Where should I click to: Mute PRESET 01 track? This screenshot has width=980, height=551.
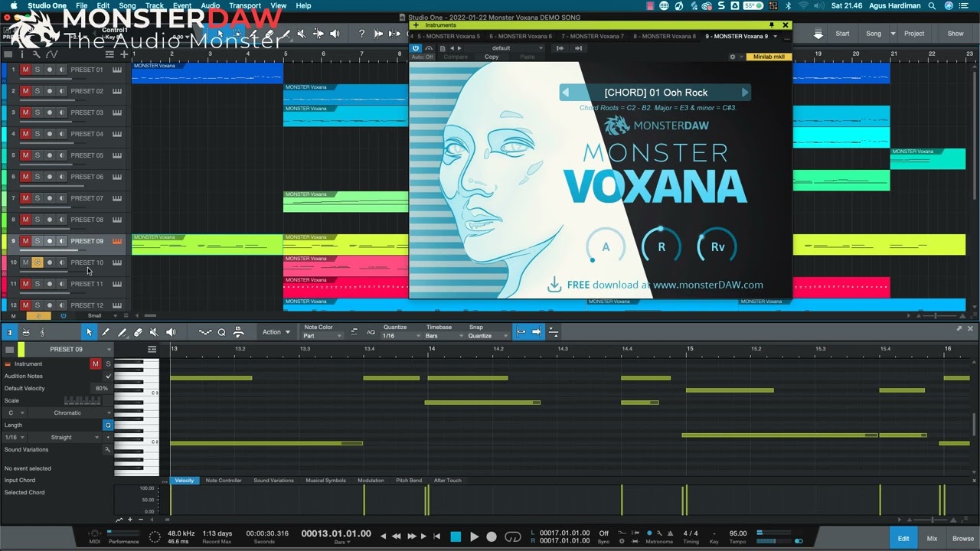pos(25,70)
